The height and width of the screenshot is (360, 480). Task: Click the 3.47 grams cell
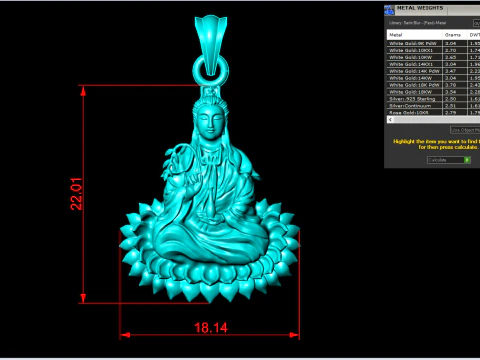pyautogui.click(x=455, y=71)
